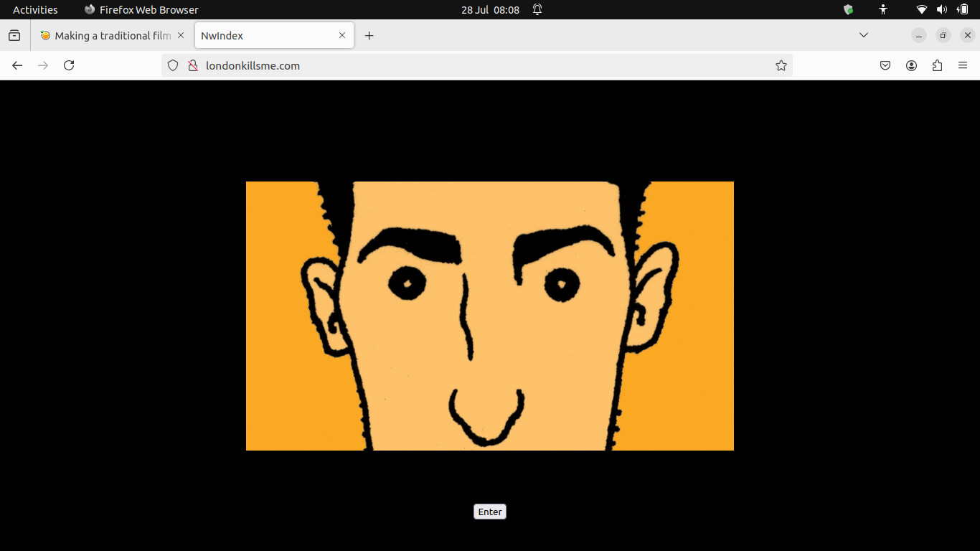Screen dimensions: 980x551
Task: Open the green shield tray indicator
Action: click(x=848, y=9)
